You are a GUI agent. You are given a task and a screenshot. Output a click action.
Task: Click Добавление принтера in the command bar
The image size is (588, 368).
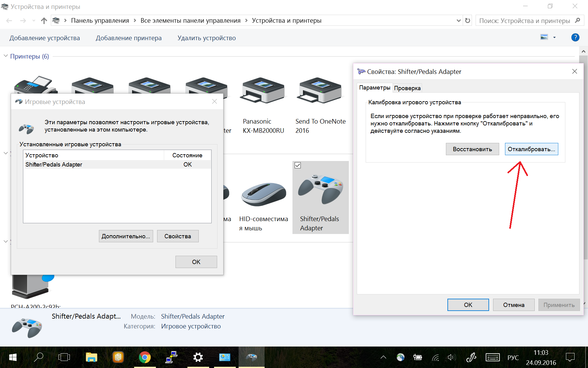click(x=129, y=38)
